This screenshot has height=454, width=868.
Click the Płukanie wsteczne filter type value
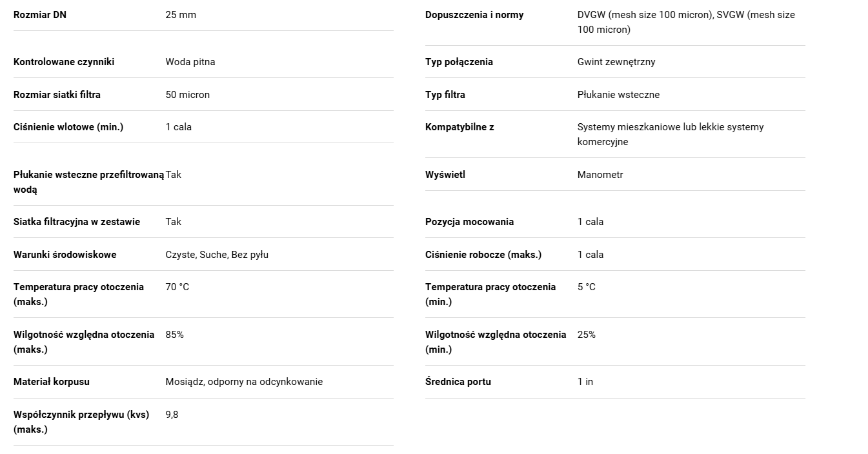tap(618, 95)
